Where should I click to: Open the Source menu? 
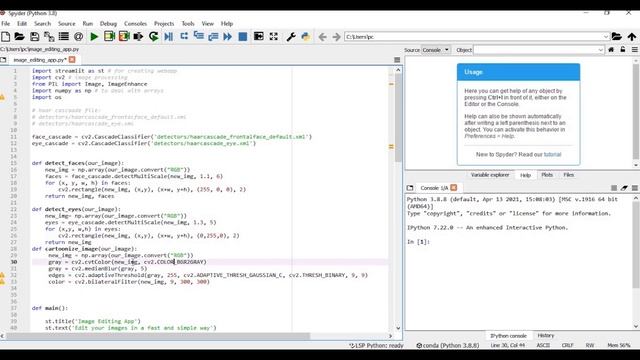(x=67, y=24)
